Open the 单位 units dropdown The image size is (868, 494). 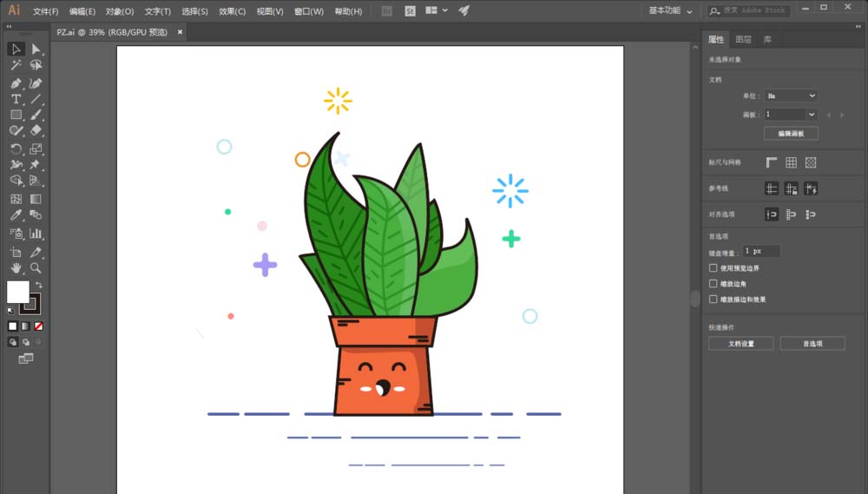click(791, 96)
